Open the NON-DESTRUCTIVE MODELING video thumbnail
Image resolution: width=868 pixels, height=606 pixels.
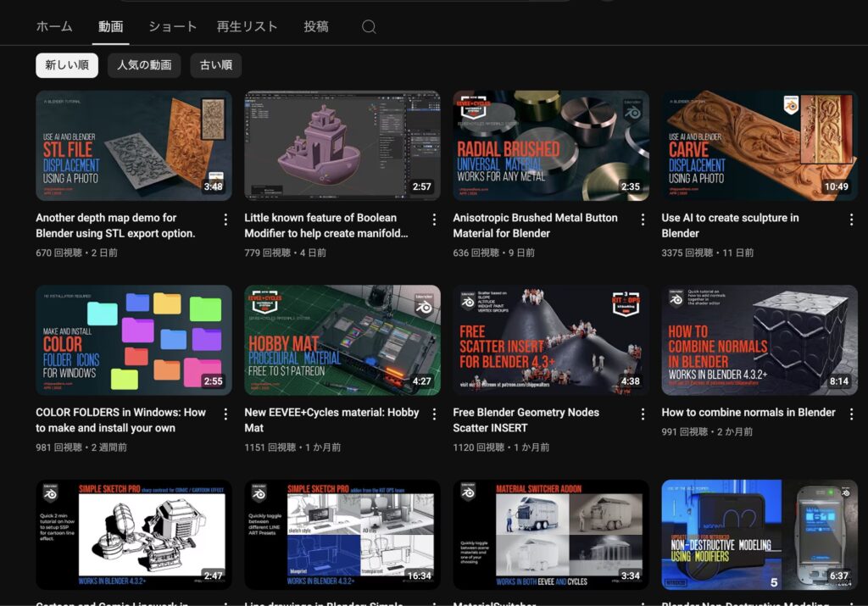coord(759,535)
